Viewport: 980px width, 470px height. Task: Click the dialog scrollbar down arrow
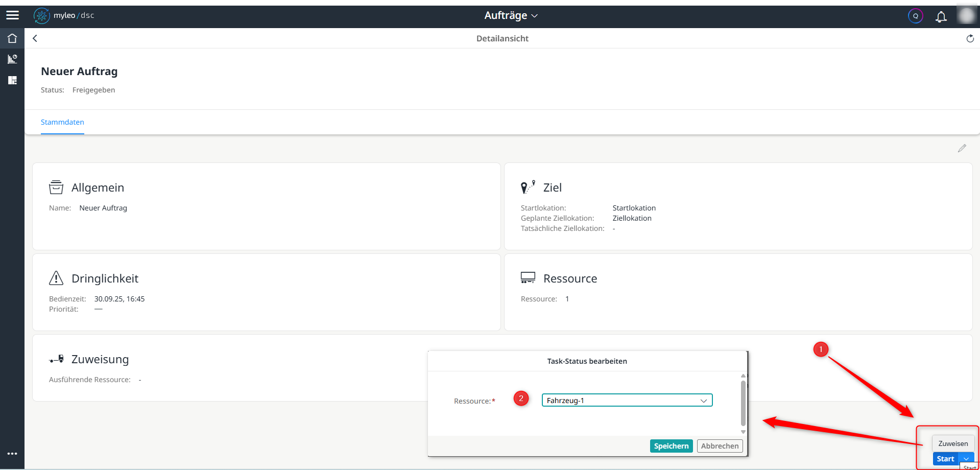click(743, 432)
